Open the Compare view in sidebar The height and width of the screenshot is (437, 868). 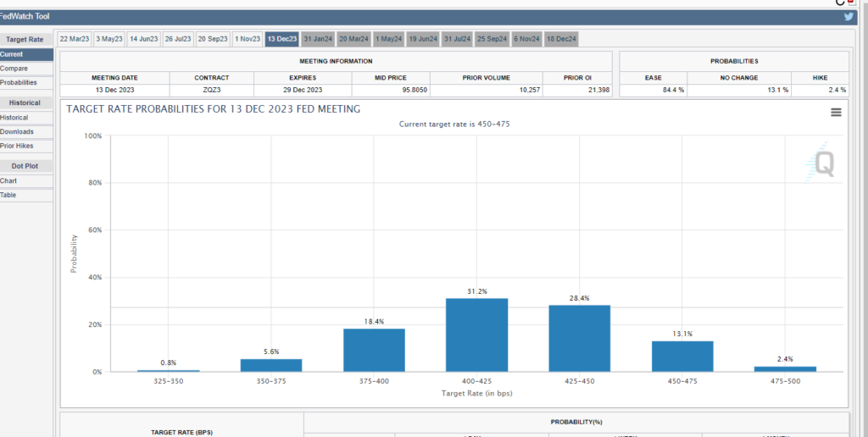click(x=14, y=69)
